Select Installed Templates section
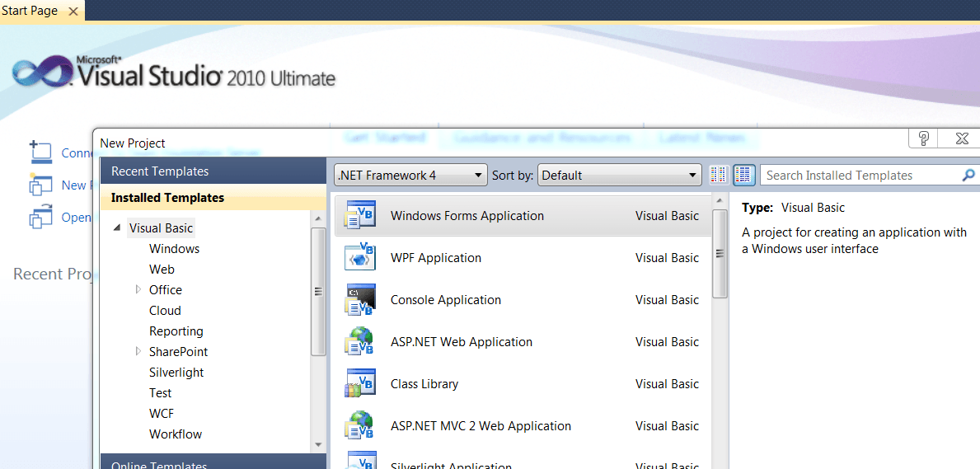Viewport: 980px width, 469px height. [x=213, y=198]
